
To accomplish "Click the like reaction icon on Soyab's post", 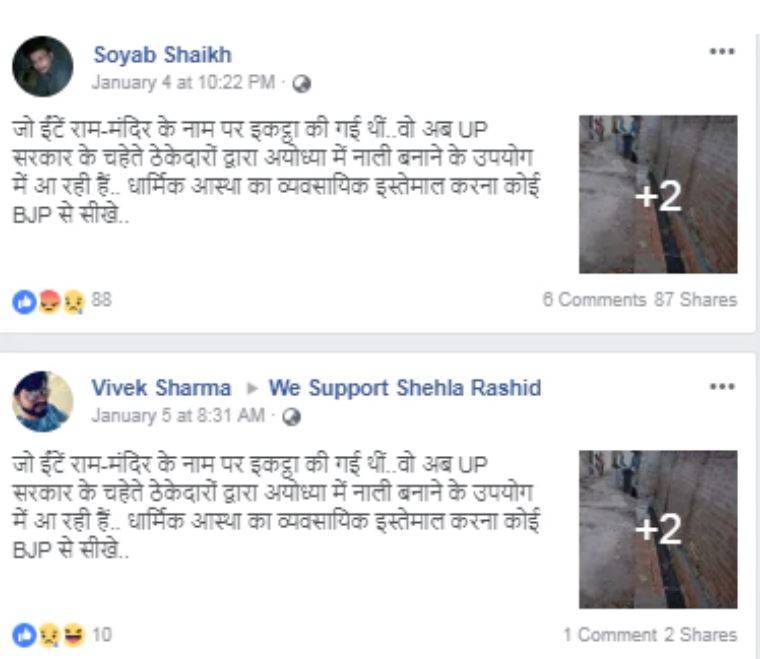I will coord(24,302).
